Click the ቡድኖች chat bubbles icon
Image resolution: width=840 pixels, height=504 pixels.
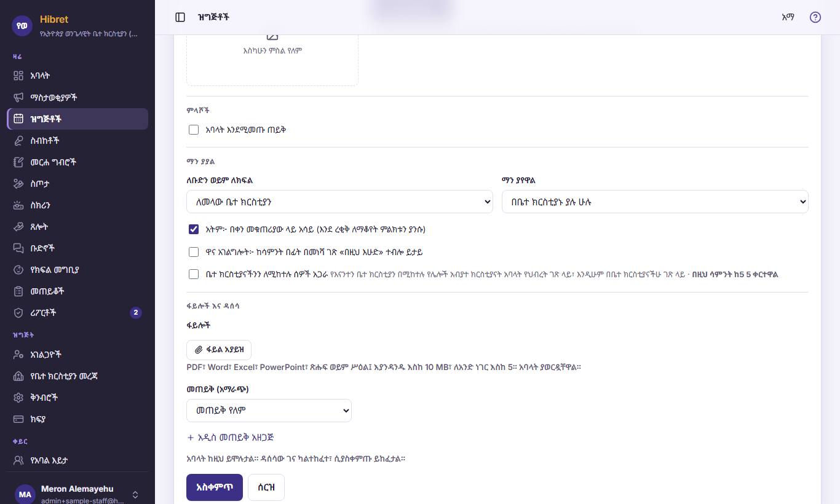(x=18, y=248)
